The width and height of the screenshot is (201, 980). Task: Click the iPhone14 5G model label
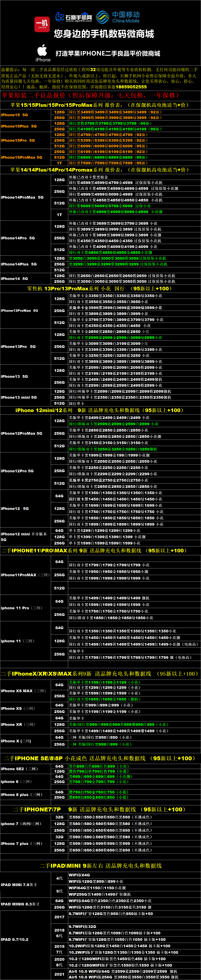(14, 279)
